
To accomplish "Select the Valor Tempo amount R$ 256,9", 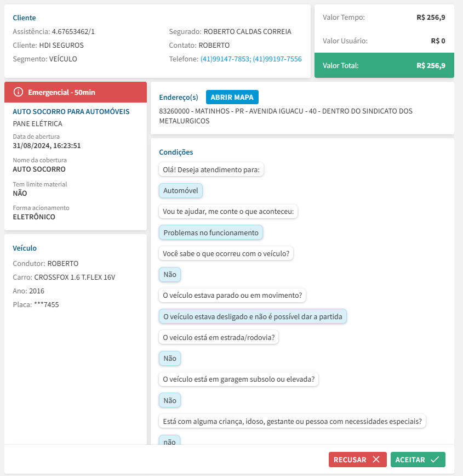I will point(431,18).
